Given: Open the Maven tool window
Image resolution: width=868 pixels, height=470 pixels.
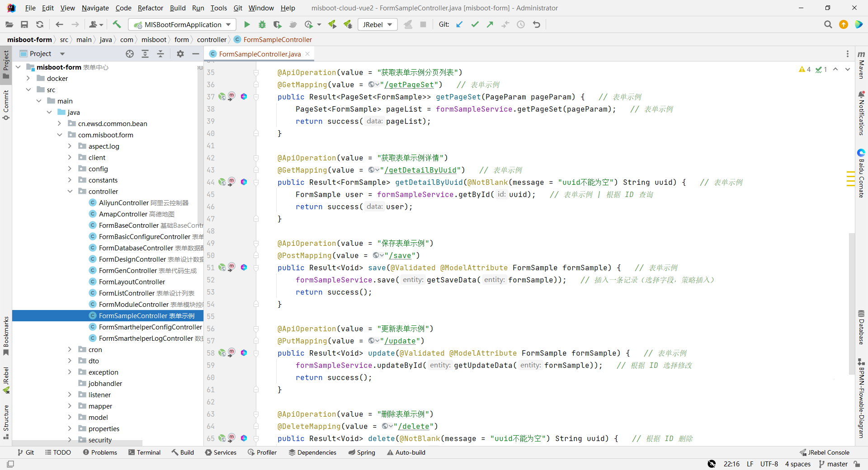Looking at the screenshot, I should point(861,65).
